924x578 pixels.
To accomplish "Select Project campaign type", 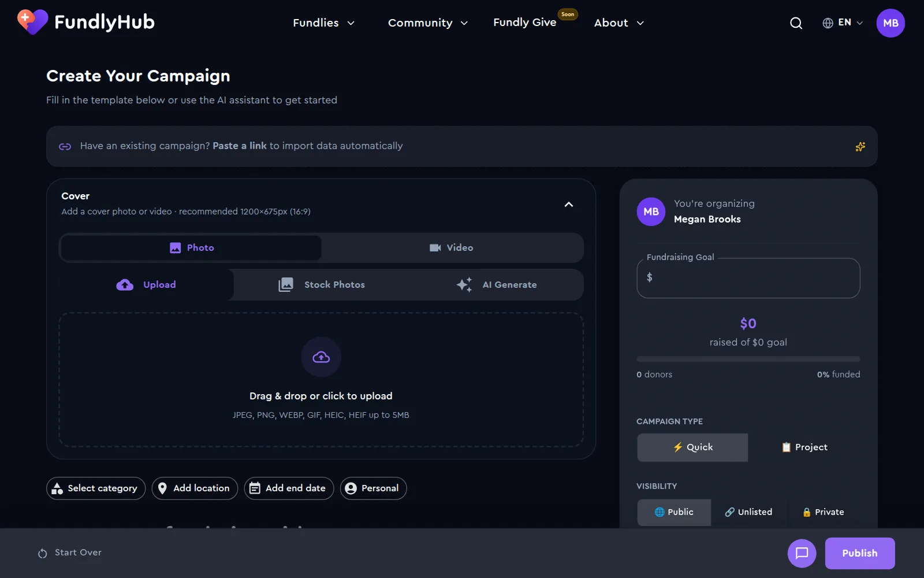I will [804, 447].
